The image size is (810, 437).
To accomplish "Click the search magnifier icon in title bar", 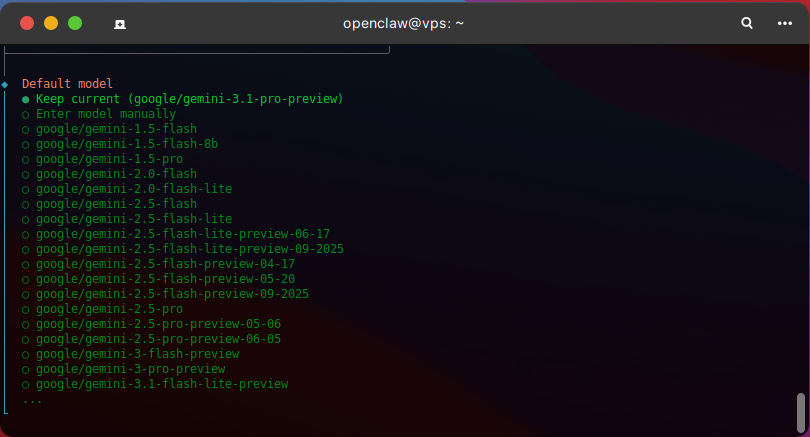I will [746, 23].
